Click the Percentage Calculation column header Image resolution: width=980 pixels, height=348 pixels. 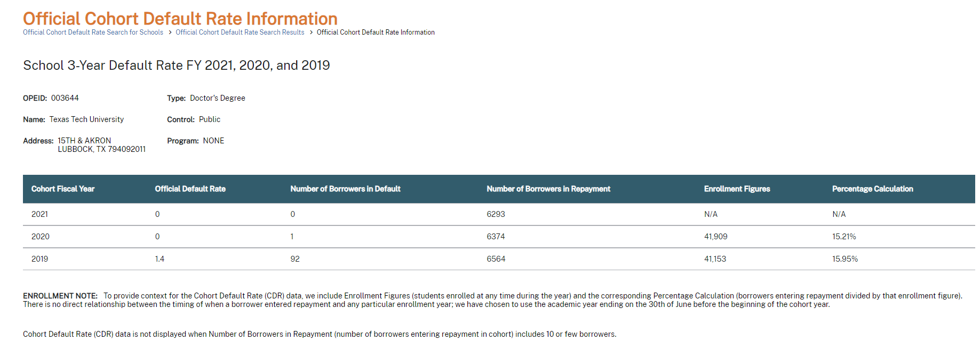[x=872, y=189]
